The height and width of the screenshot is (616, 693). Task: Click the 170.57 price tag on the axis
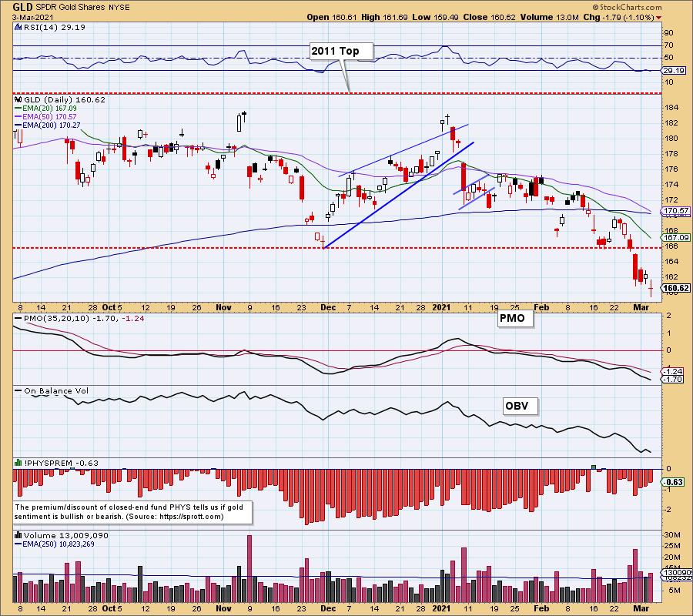676,211
